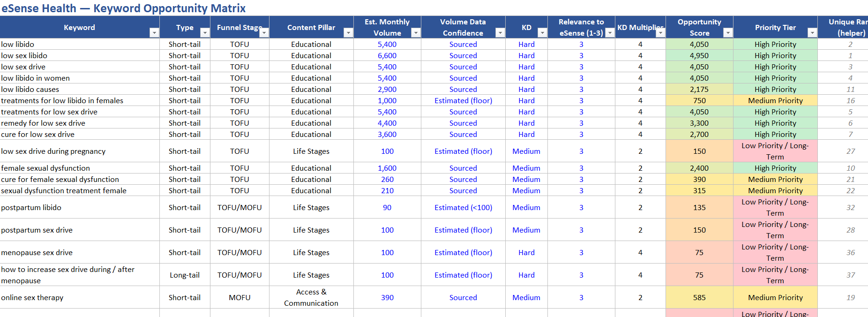The image size is (868, 317).
Task: Select 'sexual dysfunction treatment female' cell
Action: tap(80, 190)
